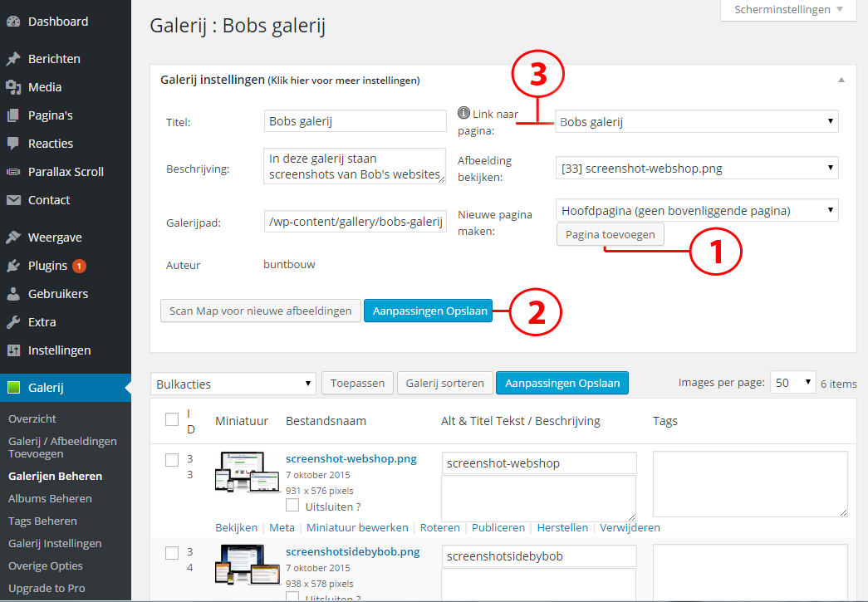
Task: Click the info icon beside Link naar pagina
Action: (463, 113)
